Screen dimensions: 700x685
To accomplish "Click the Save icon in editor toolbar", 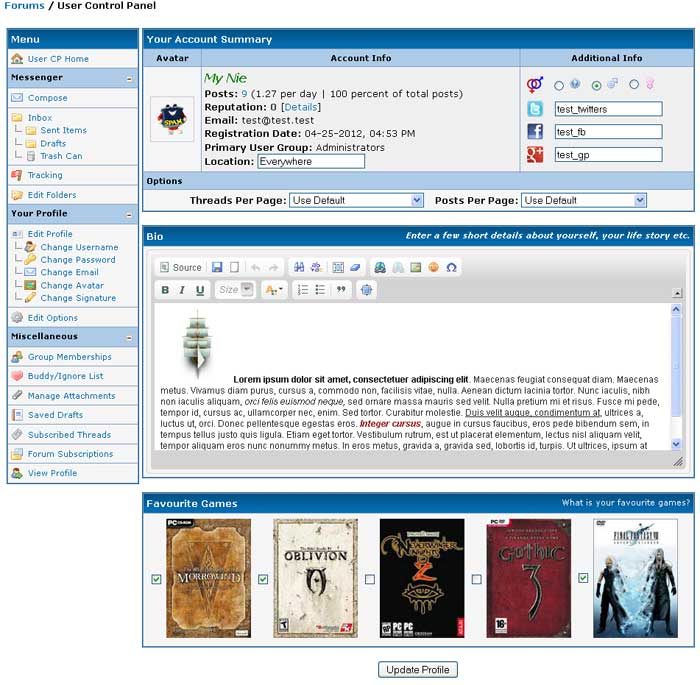I will coord(216,267).
